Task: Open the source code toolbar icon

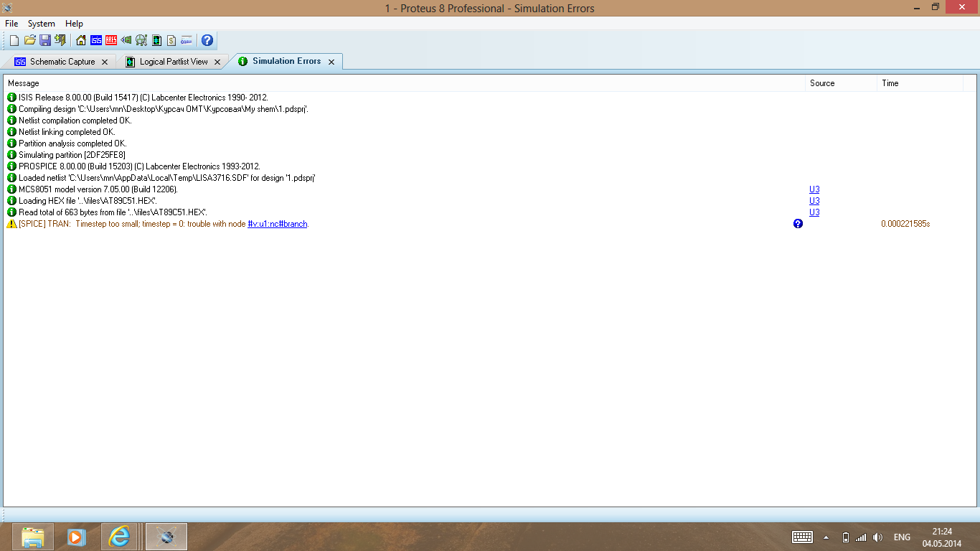Action: [187, 40]
